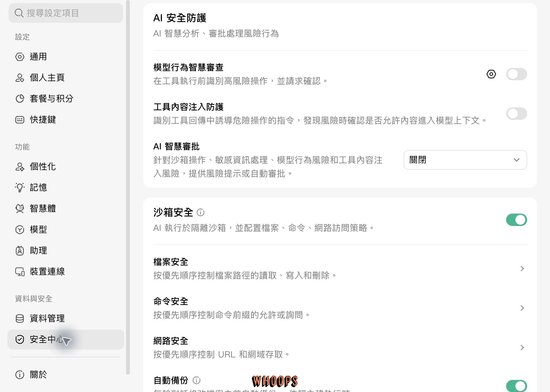Click the 通用 general settings icon
This screenshot has width=550, height=392.
[x=20, y=57]
